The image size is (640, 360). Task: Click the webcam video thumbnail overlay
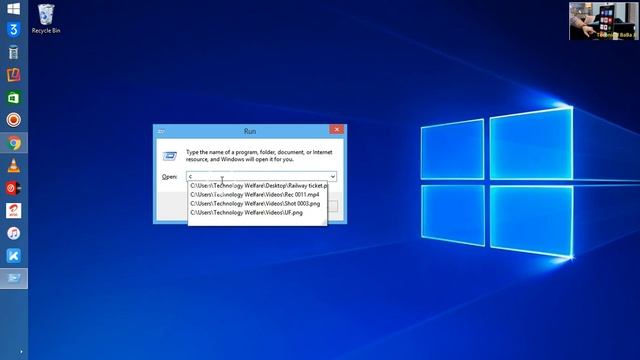pyautogui.click(x=603, y=21)
